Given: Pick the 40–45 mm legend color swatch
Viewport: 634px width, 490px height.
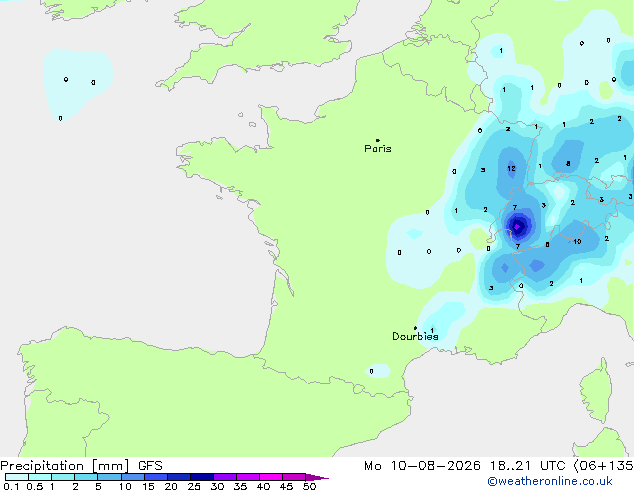Looking at the screenshot, I should point(271,477).
